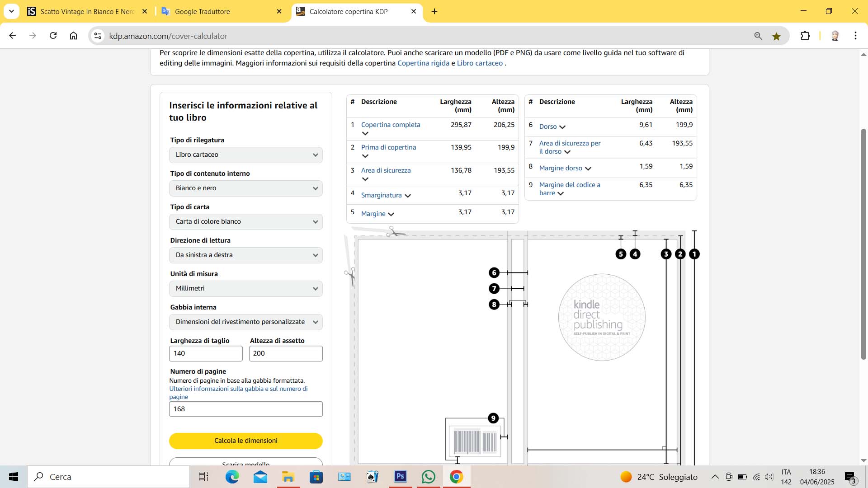The width and height of the screenshot is (868, 488).
Task: Switch to the Scatto Vintage tab
Action: [87, 12]
